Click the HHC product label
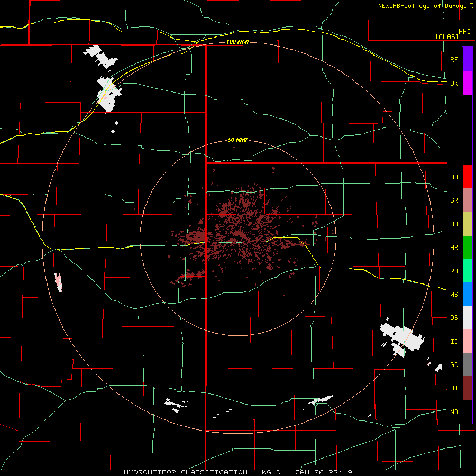This screenshot has width=476, height=476. pyautogui.click(x=465, y=32)
